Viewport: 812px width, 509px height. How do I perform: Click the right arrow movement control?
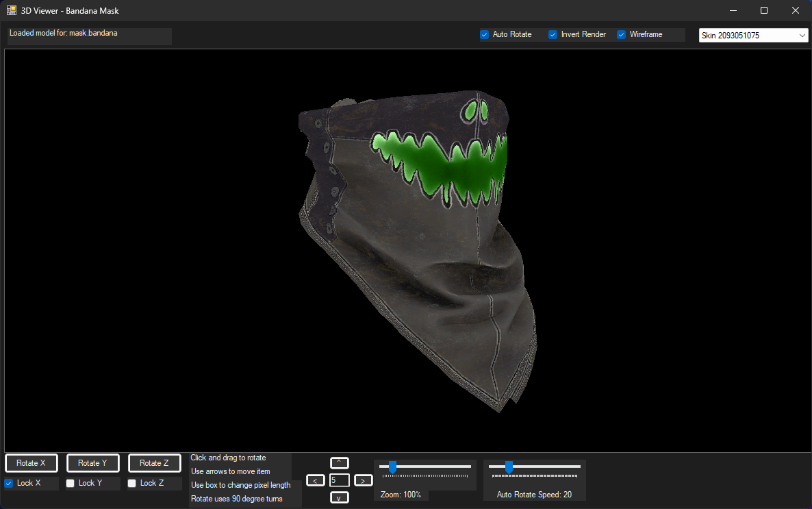pos(362,480)
